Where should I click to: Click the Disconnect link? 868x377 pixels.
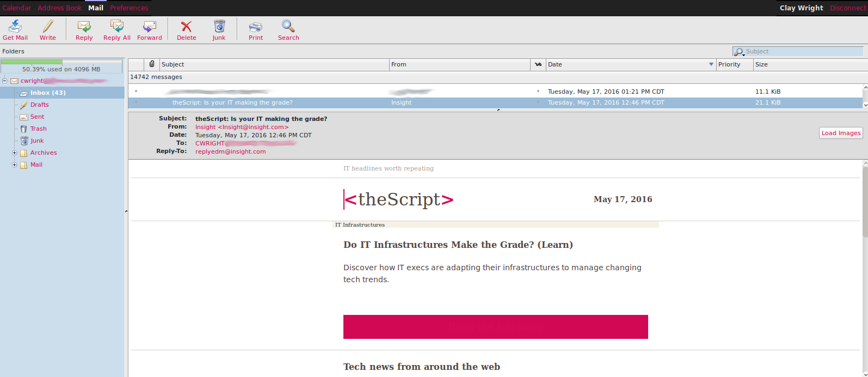[x=847, y=8]
